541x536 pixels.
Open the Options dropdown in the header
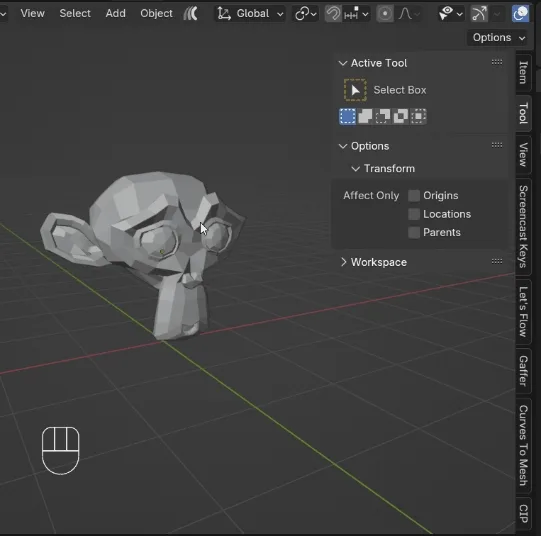(499, 37)
